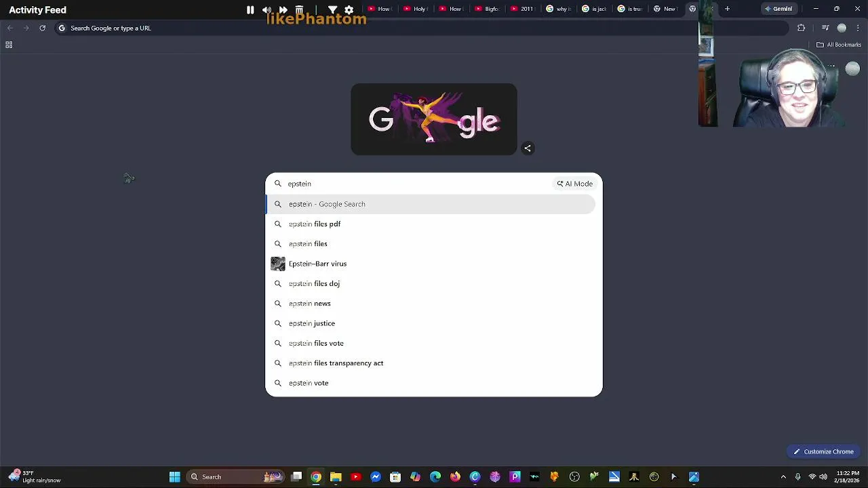Open the taskbar clock showing 11:22 PM

coord(848,476)
